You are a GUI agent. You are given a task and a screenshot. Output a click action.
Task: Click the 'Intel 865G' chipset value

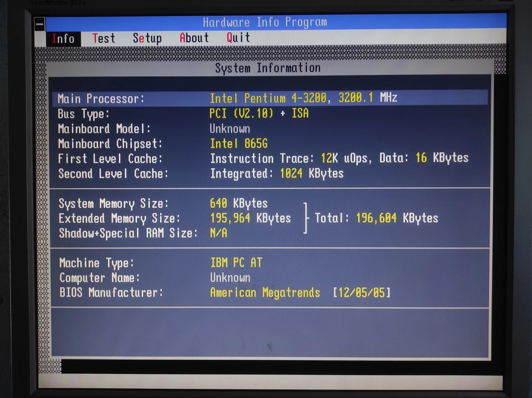[x=239, y=143]
